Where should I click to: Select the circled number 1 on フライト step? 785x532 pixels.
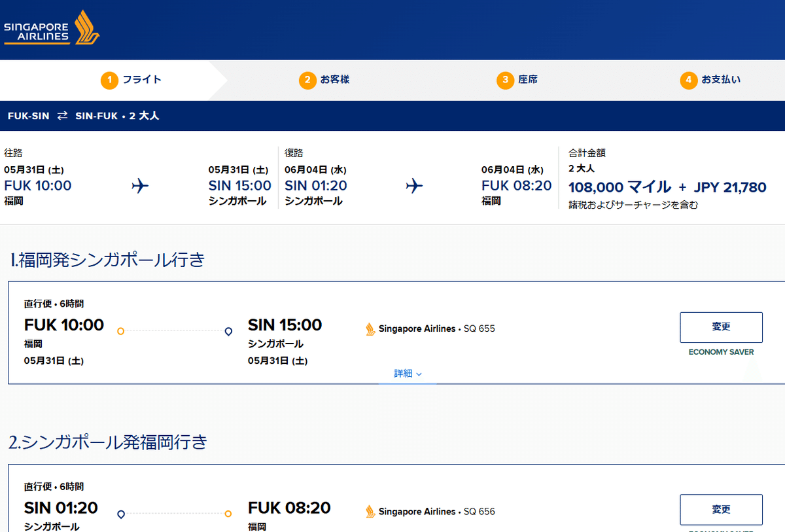pos(109,80)
